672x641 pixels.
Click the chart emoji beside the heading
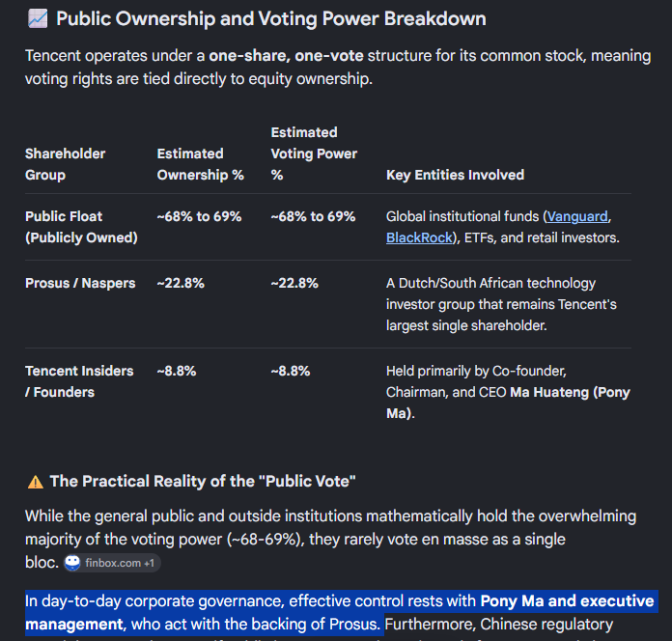38,19
